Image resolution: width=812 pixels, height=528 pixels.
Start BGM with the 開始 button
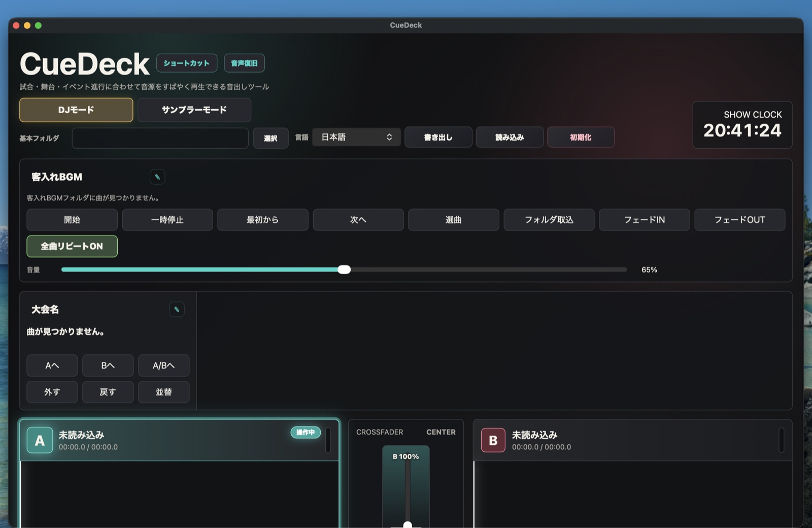pos(72,220)
